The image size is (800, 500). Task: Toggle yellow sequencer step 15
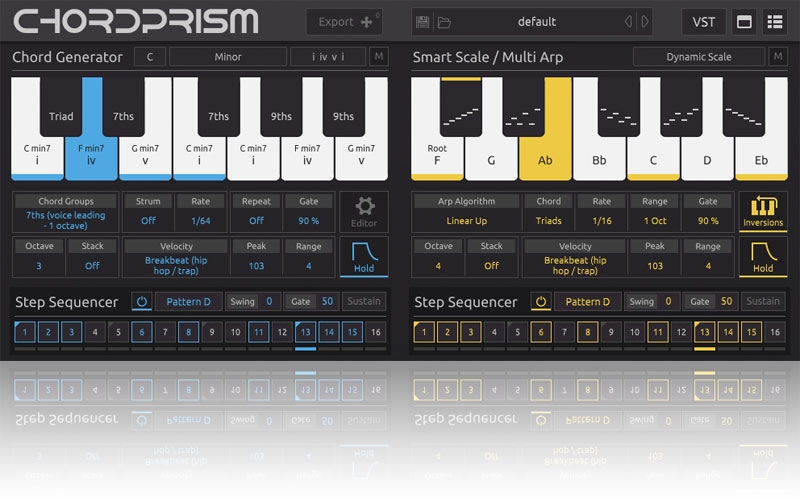(752, 332)
